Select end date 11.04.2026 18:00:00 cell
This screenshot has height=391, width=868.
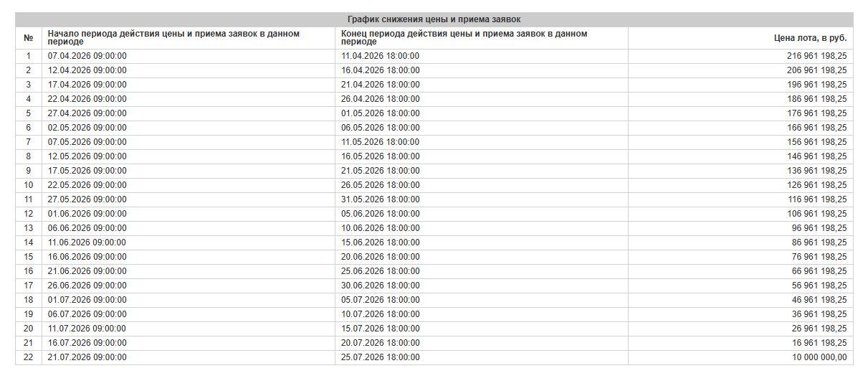[x=381, y=56]
